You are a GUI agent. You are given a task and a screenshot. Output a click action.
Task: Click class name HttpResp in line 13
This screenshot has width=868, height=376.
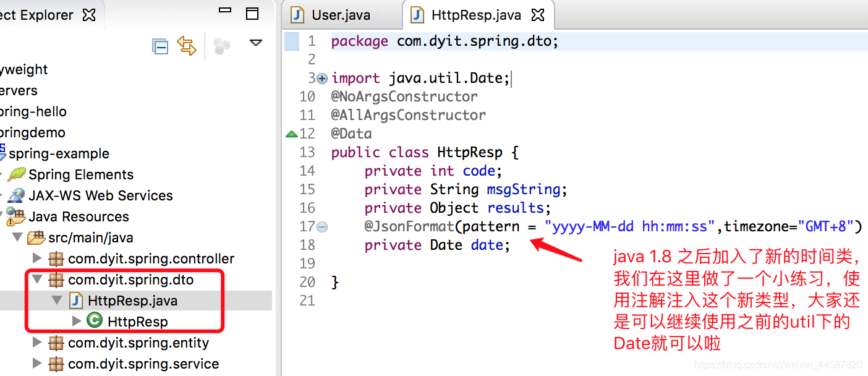(x=470, y=152)
